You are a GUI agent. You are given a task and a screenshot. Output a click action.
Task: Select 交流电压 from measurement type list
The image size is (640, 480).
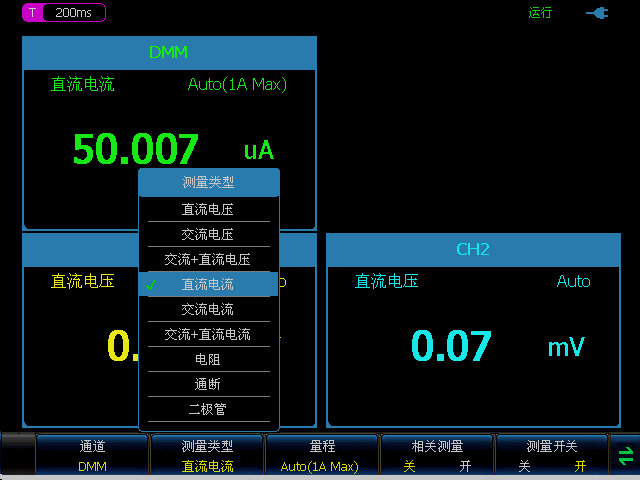pos(208,235)
